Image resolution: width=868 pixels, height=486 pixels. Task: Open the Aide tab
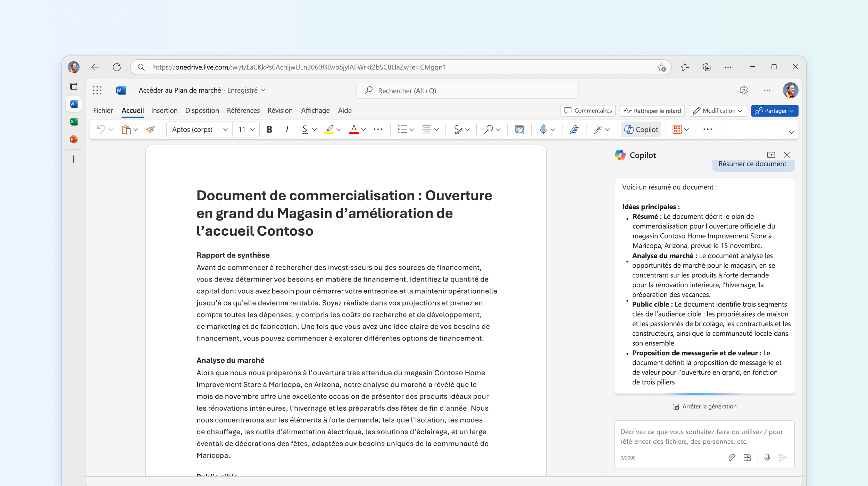tap(345, 110)
